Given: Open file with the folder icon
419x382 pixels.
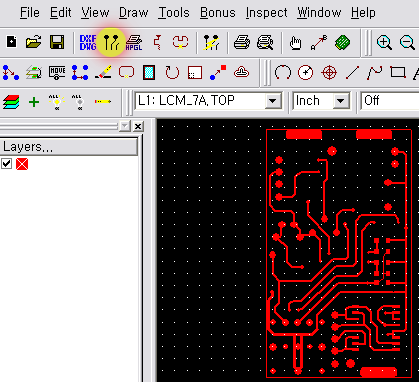Looking at the screenshot, I should coord(34,42).
